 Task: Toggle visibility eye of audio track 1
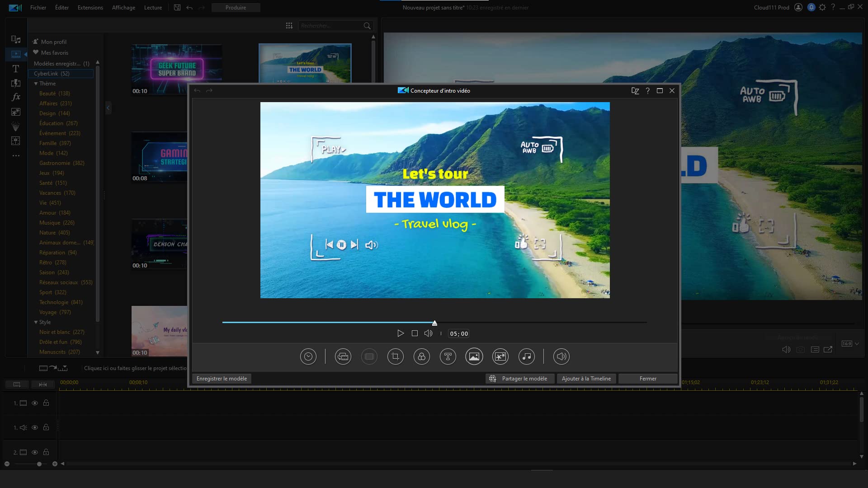point(35,427)
